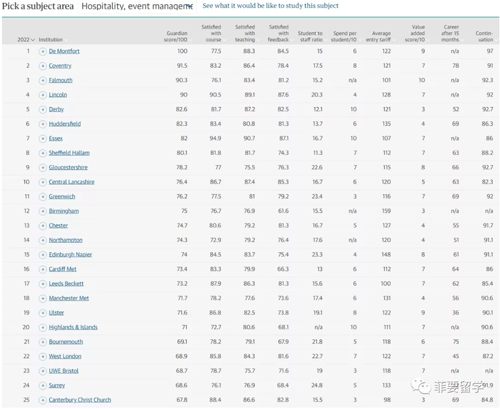Expand the Huddersfield row plus icon
The image size is (500, 409).
42,124
